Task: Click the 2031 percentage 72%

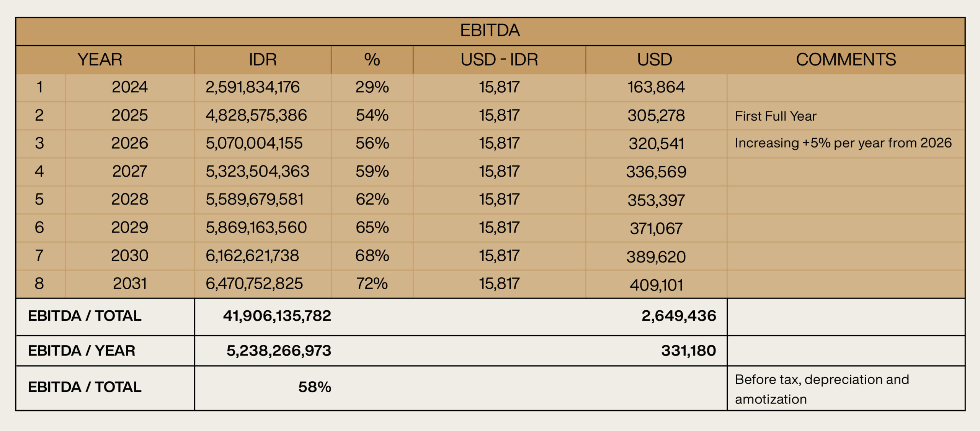Action: pyautogui.click(x=372, y=284)
